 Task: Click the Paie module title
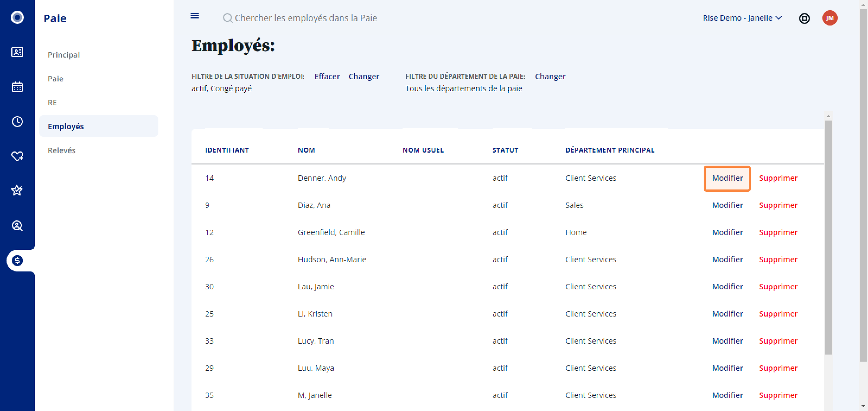[55, 18]
